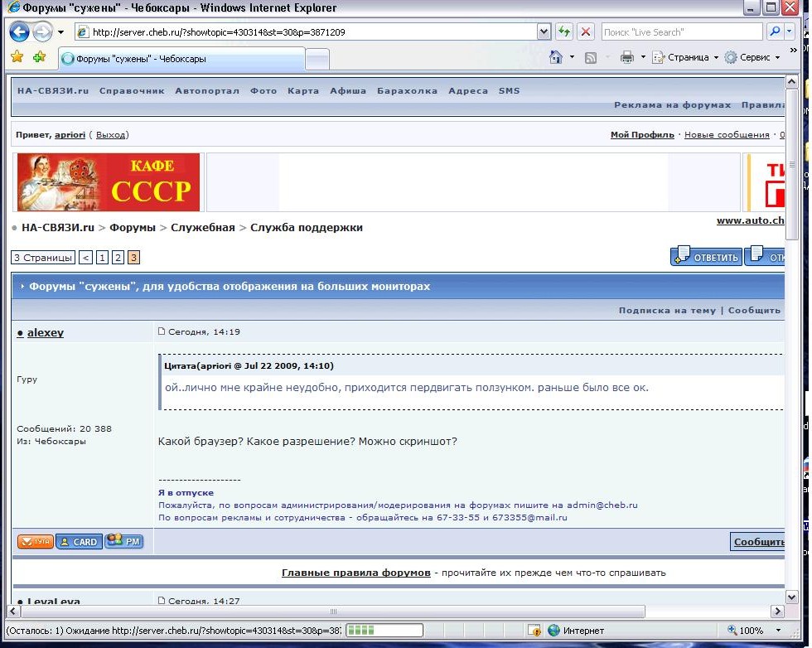Click the ОТВЕТИТЬ reply button

coord(707,257)
